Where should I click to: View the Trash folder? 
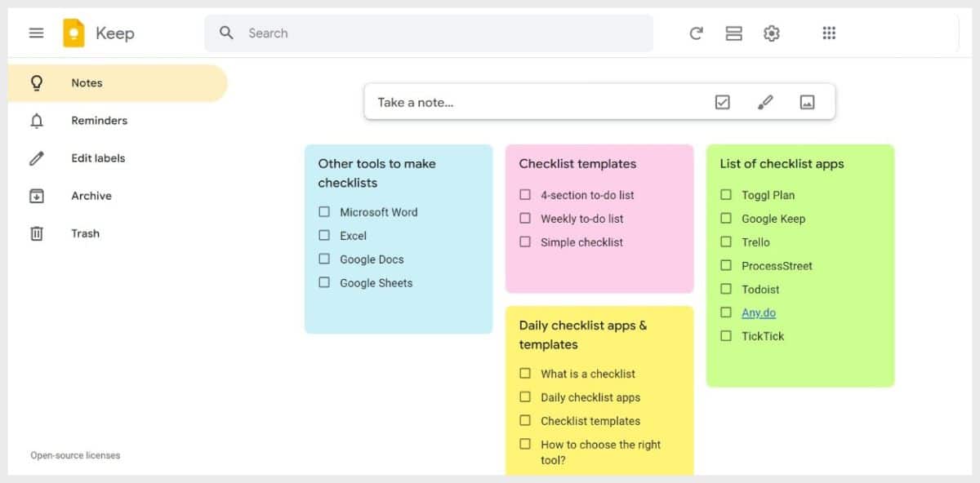coord(85,233)
